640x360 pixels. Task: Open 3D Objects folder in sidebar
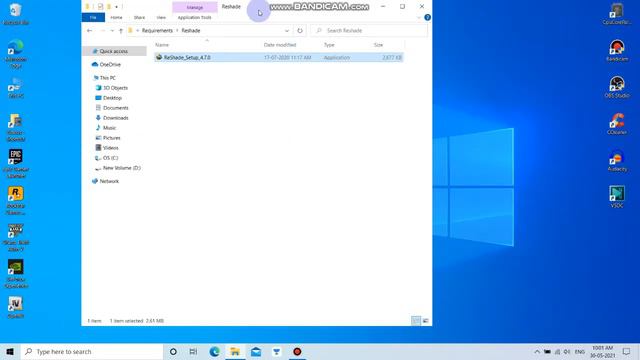(x=116, y=88)
